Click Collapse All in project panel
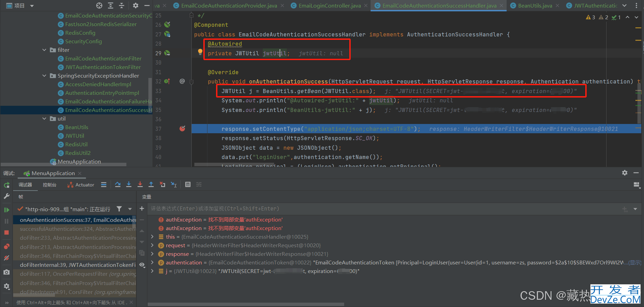 pos(122,5)
